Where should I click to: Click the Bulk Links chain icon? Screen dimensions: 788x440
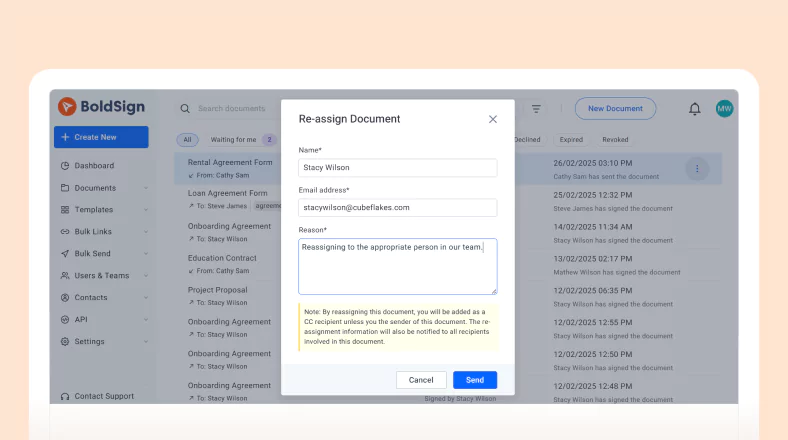pyautogui.click(x=65, y=232)
